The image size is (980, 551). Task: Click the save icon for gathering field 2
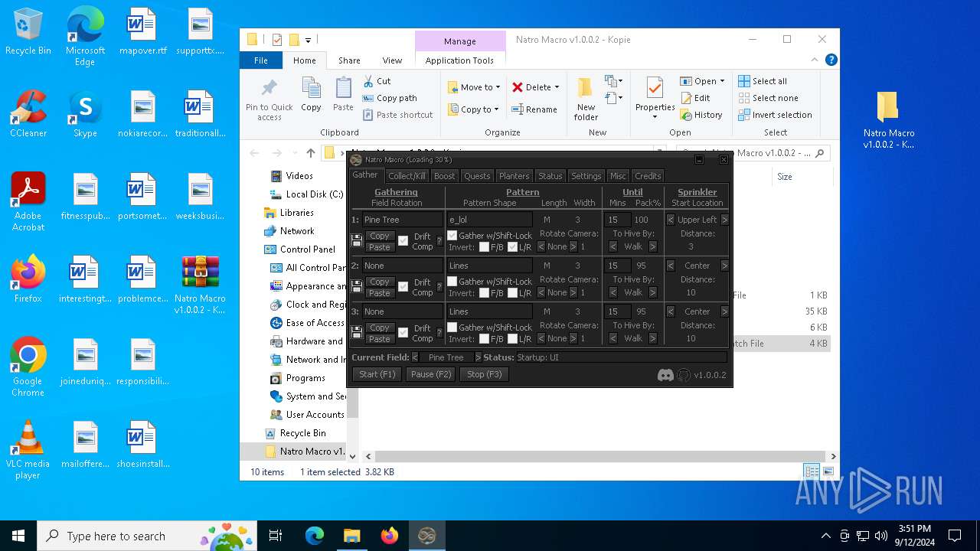[357, 287]
